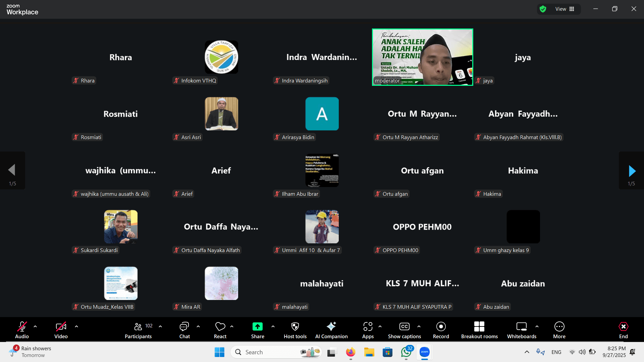Expand reactions arrow beside React
Viewport: 644px width, 362px height.
click(x=232, y=326)
